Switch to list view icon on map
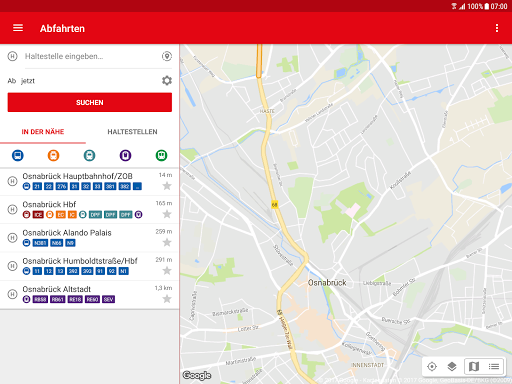The image size is (512, 384). pos(494,367)
